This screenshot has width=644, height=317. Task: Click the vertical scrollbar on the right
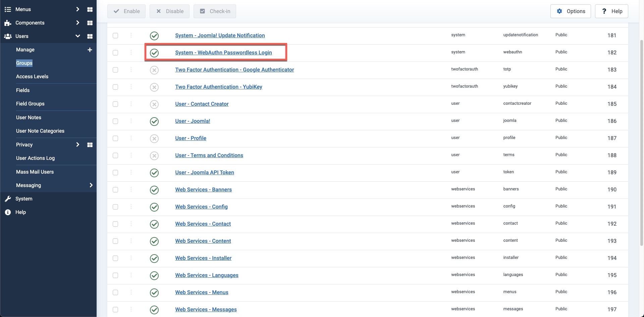[641, 134]
